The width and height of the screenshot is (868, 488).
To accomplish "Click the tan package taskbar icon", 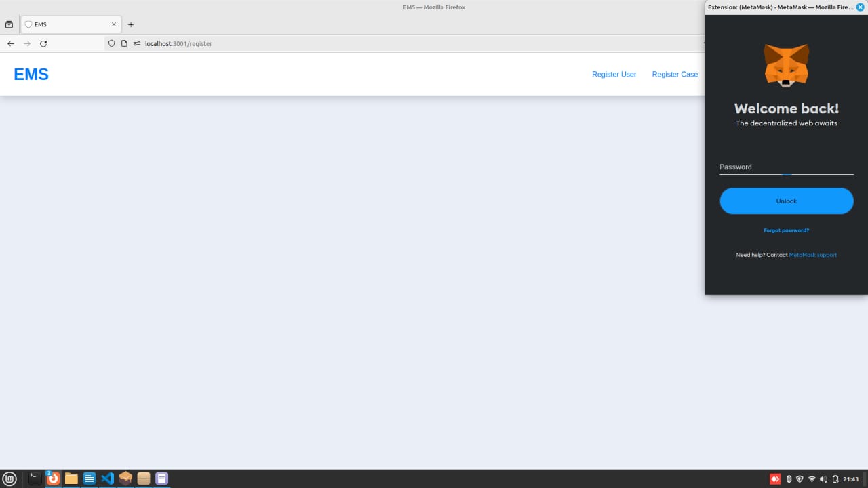I will pyautogui.click(x=144, y=479).
